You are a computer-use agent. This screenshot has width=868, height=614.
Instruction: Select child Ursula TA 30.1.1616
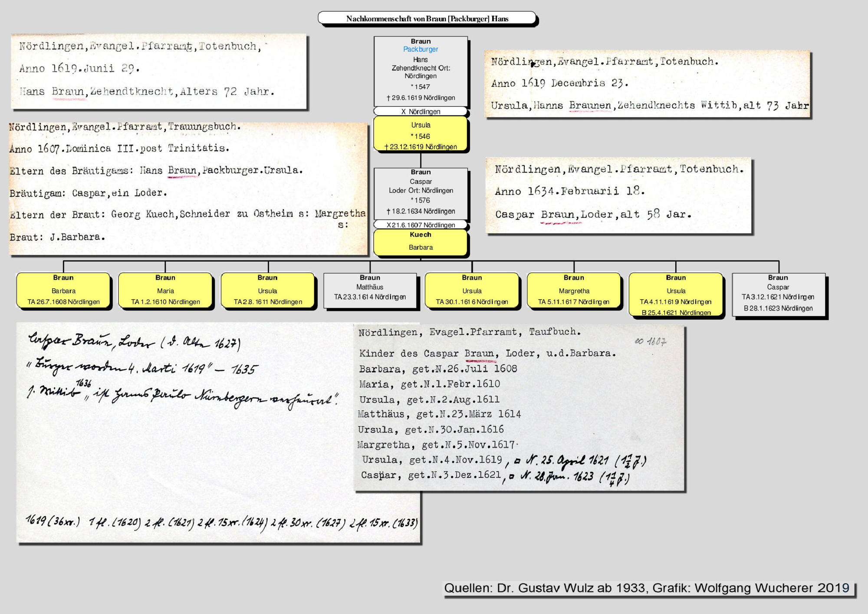coord(472,290)
